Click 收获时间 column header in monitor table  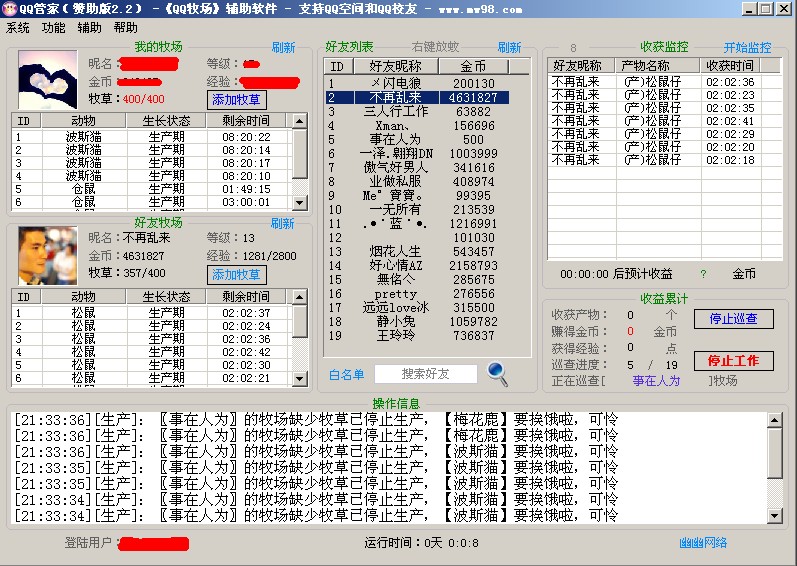pyautogui.click(x=730, y=65)
